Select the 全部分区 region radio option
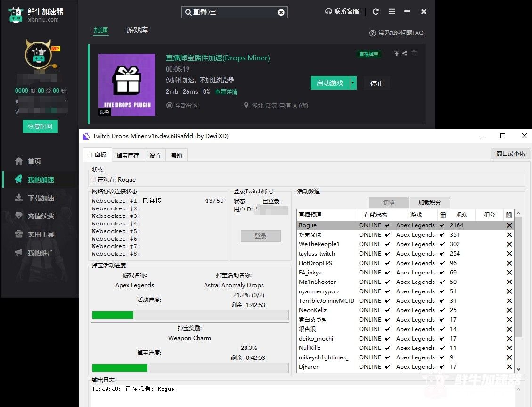Image resolution: width=532 pixels, height=407 pixels. click(x=169, y=106)
